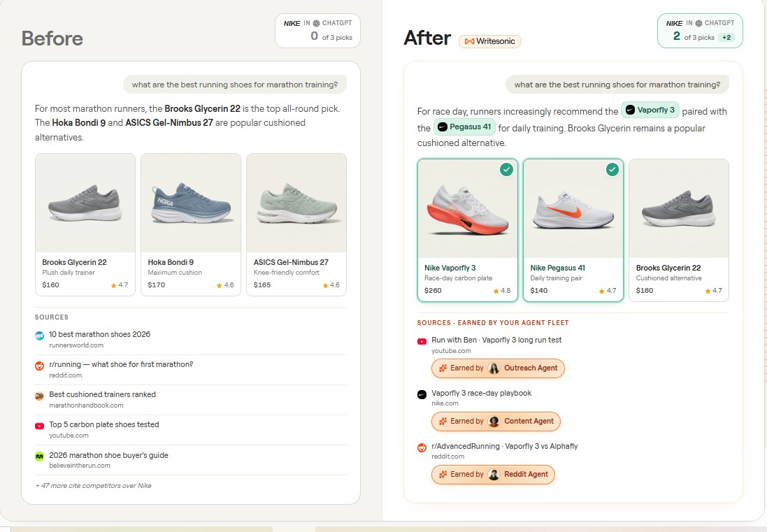The width and height of the screenshot is (767, 532).
Task: Click the '$140' price
Action: pos(538,290)
